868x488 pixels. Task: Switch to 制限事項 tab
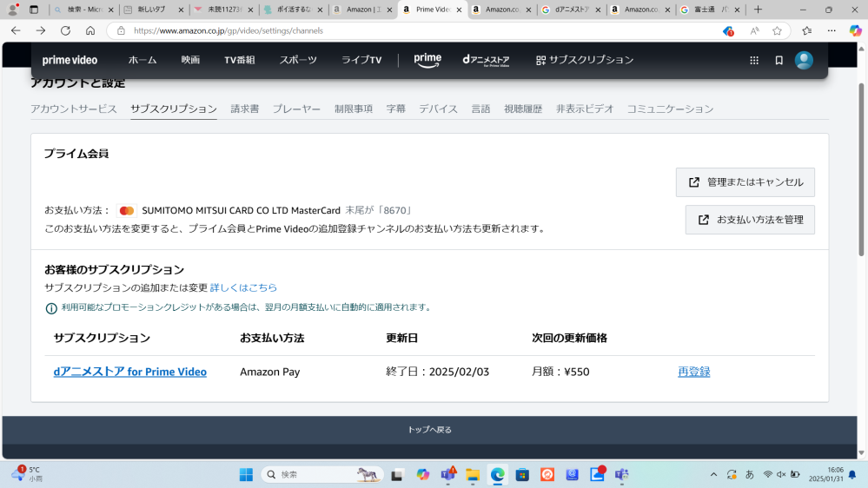(354, 109)
